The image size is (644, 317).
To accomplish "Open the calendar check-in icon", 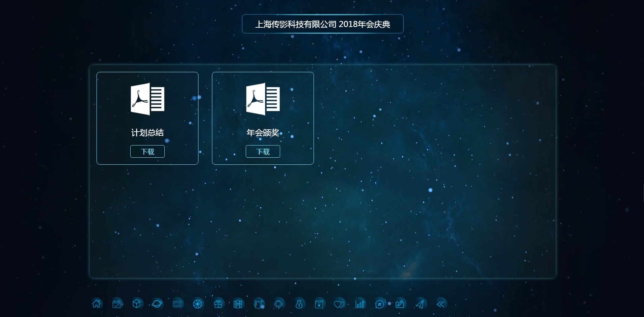I will coord(116,304).
